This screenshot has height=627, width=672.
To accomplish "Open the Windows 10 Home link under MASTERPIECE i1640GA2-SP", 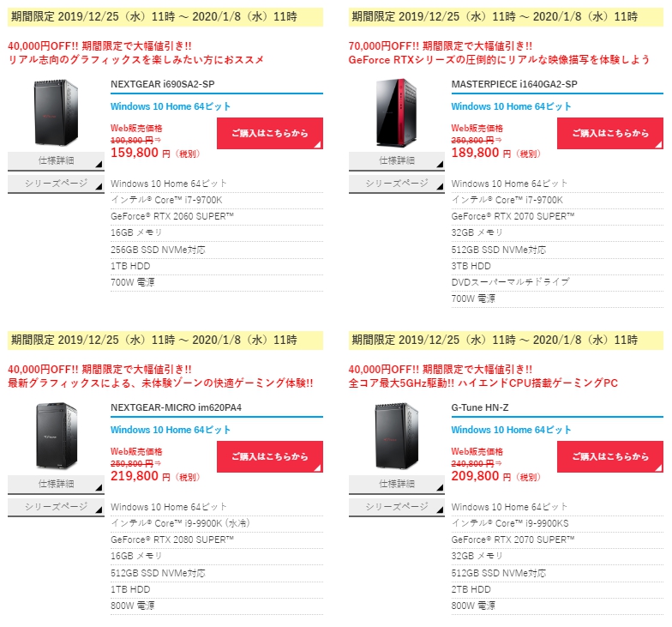I will [511, 106].
